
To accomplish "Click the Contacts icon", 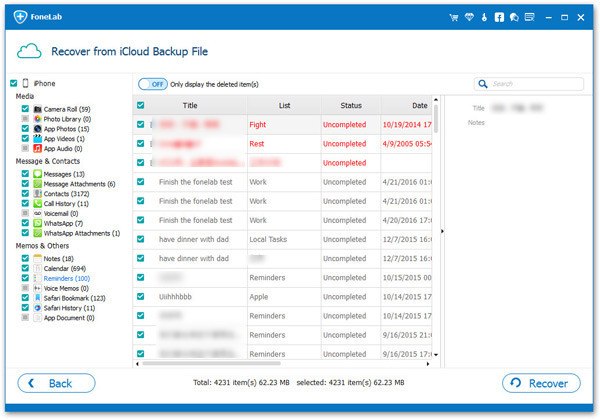I will coord(38,194).
